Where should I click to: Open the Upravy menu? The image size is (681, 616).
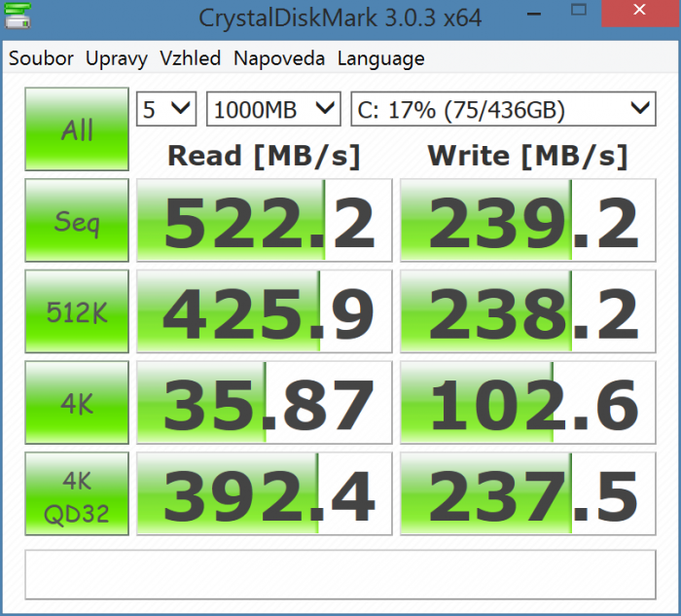coord(117,58)
